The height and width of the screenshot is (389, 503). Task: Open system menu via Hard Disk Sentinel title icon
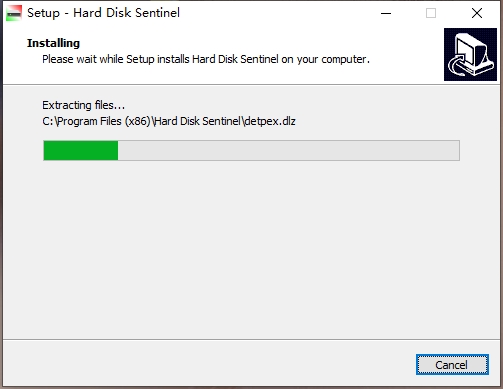pos(14,13)
